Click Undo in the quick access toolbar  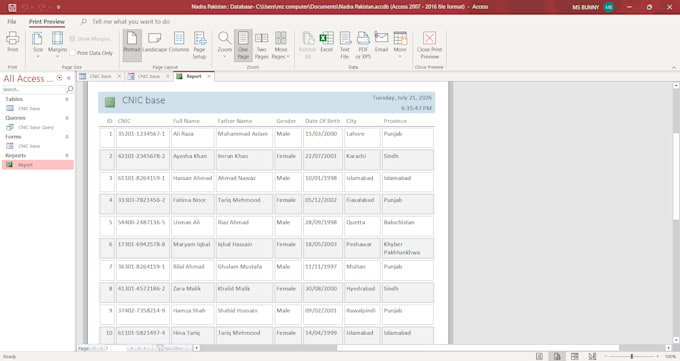pyautogui.click(x=25, y=7)
